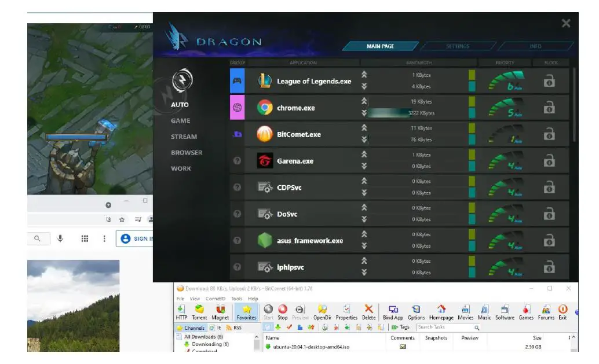This screenshot has width=599, height=364.
Task: Toggle the block lock for chrome.exe
Action: coord(549,108)
